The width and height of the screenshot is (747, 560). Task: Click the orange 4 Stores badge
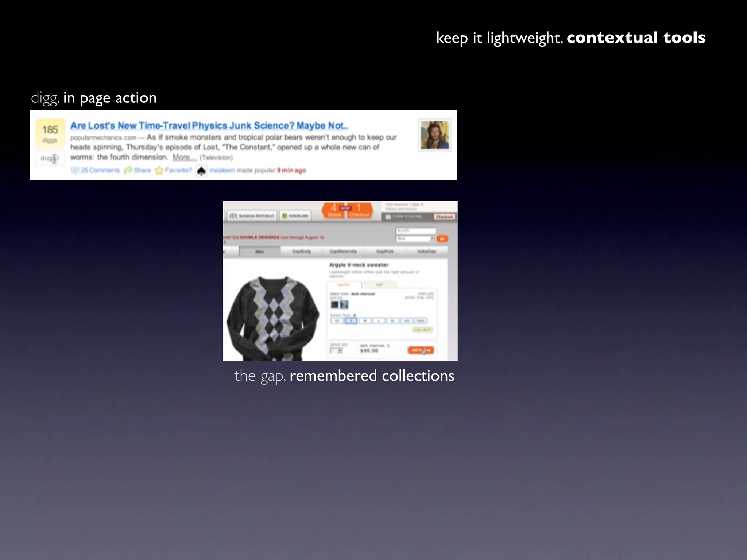click(334, 210)
